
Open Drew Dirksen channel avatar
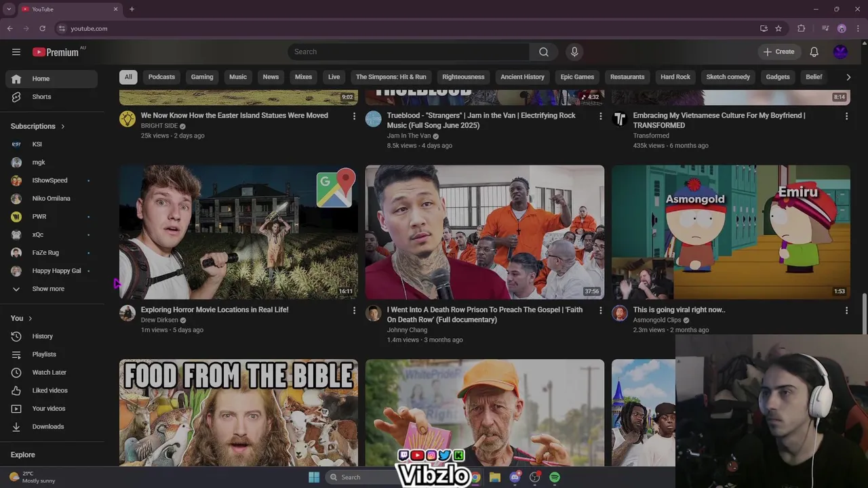point(127,313)
